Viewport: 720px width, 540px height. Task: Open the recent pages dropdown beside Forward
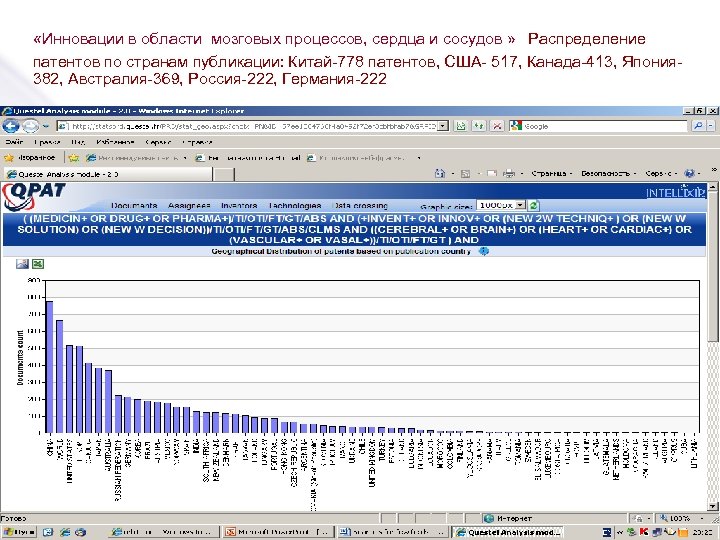coord(45,126)
